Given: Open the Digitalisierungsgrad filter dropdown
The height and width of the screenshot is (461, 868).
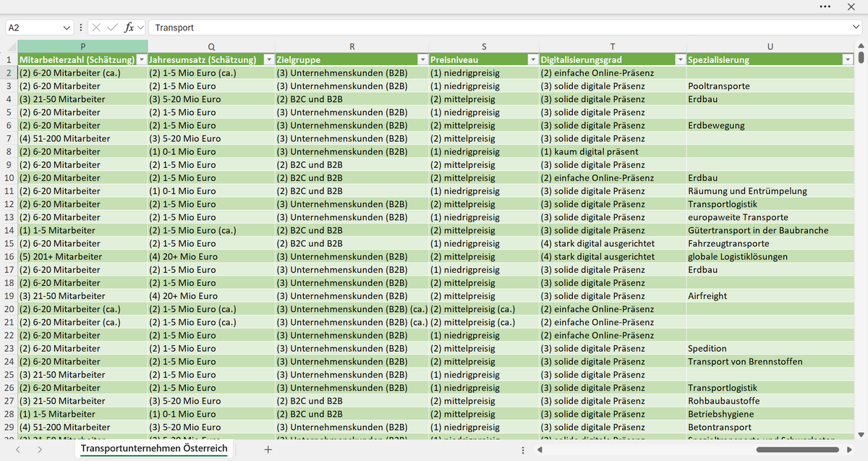Looking at the screenshot, I should [680, 59].
